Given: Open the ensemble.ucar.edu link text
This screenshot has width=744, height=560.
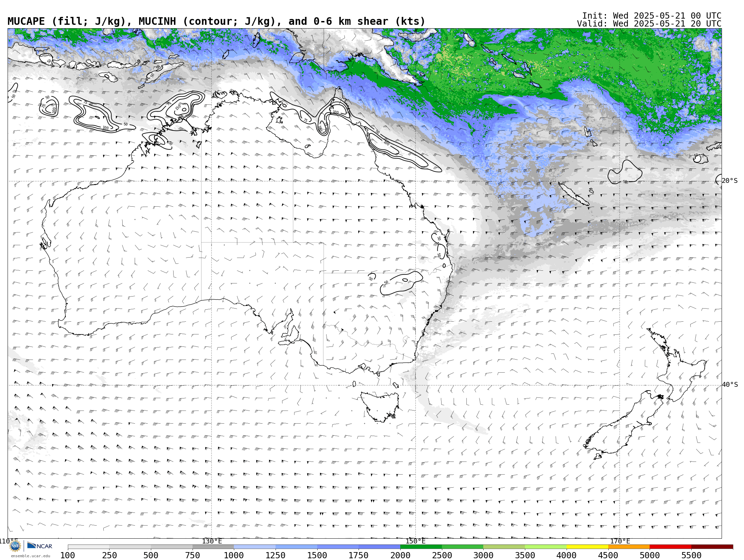Looking at the screenshot, I should (30, 556).
